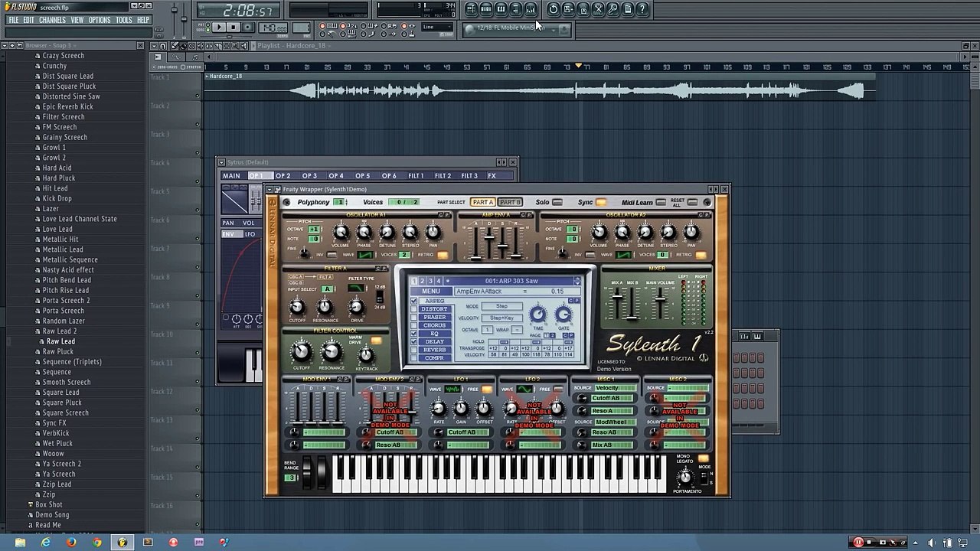Toggle the ARPEG effect checkbox
Viewport: 980px width, 551px height.
click(413, 301)
